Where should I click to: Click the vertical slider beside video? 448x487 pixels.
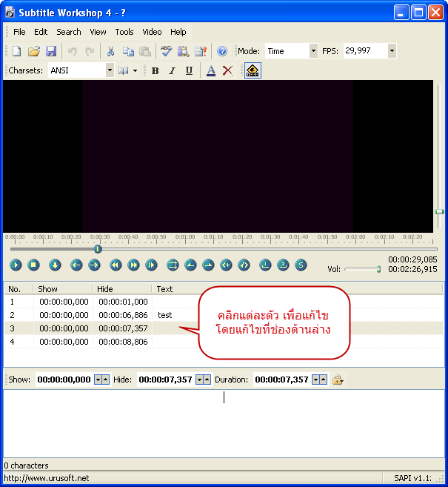coord(439,211)
